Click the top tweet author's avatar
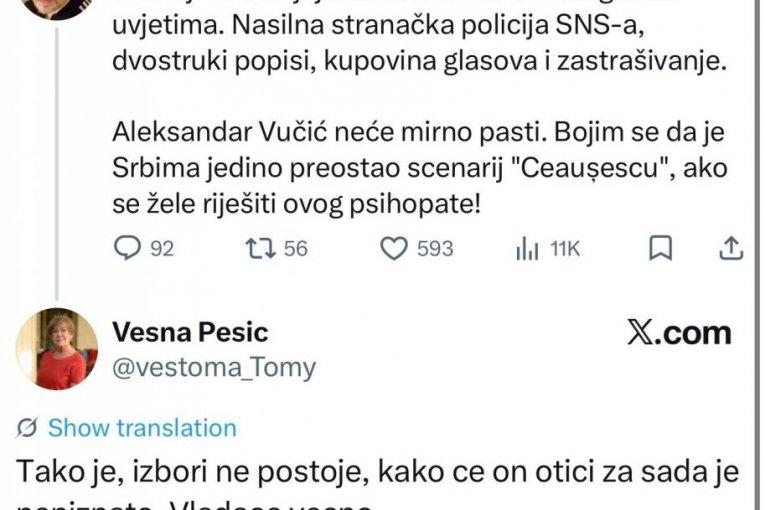This screenshot has height=510, width=765. [x=56, y=8]
